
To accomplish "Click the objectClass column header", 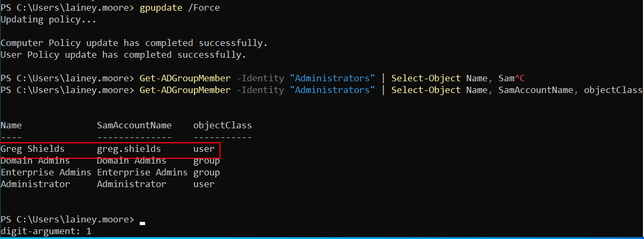I will click(x=222, y=125).
